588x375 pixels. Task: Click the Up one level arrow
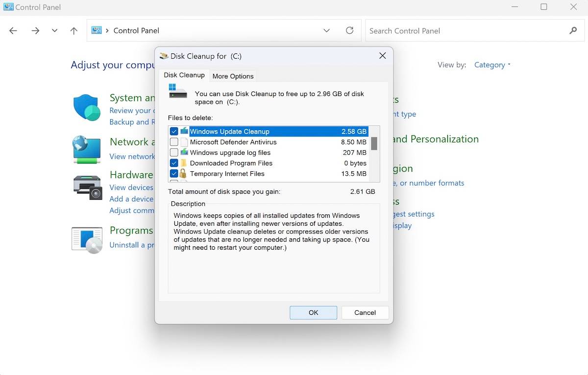pyautogui.click(x=73, y=31)
